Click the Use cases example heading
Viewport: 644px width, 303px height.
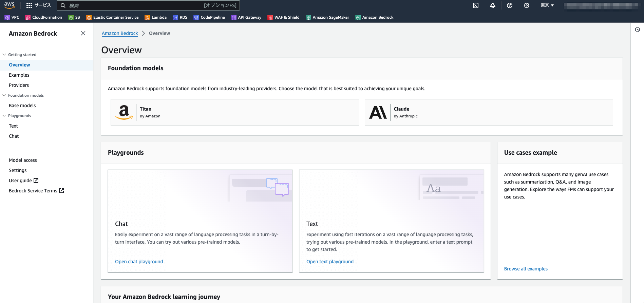[530, 153]
